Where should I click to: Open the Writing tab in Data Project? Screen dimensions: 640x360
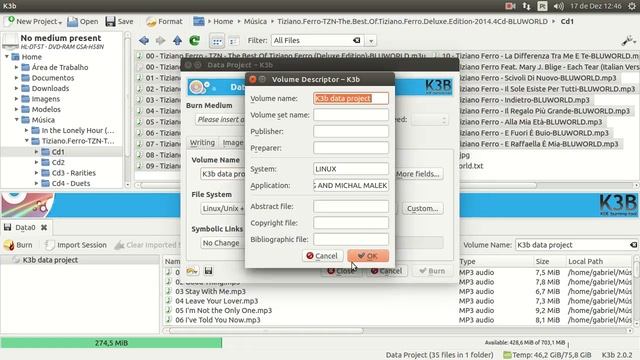pos(202,142)
